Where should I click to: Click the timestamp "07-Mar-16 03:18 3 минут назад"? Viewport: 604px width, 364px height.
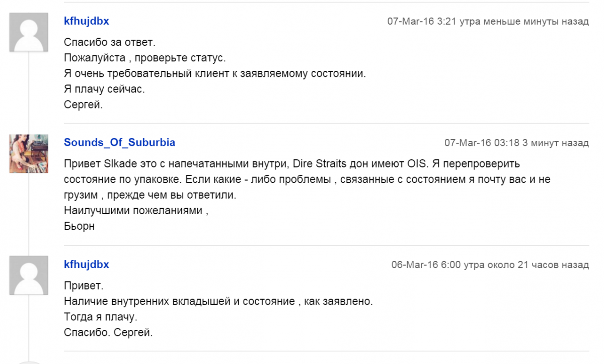516,143
